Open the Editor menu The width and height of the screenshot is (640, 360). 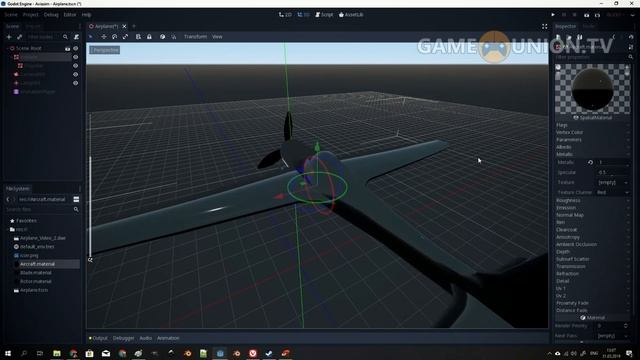(x=70, y=15)
